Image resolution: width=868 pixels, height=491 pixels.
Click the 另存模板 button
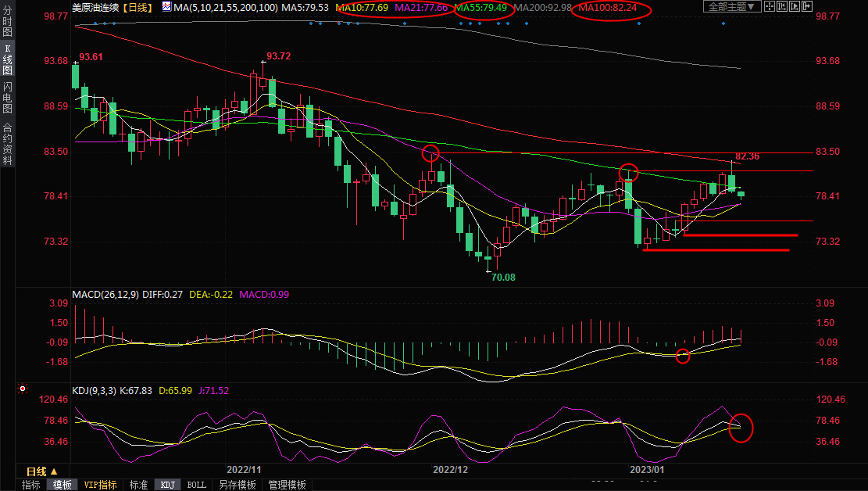click(238, 485)
